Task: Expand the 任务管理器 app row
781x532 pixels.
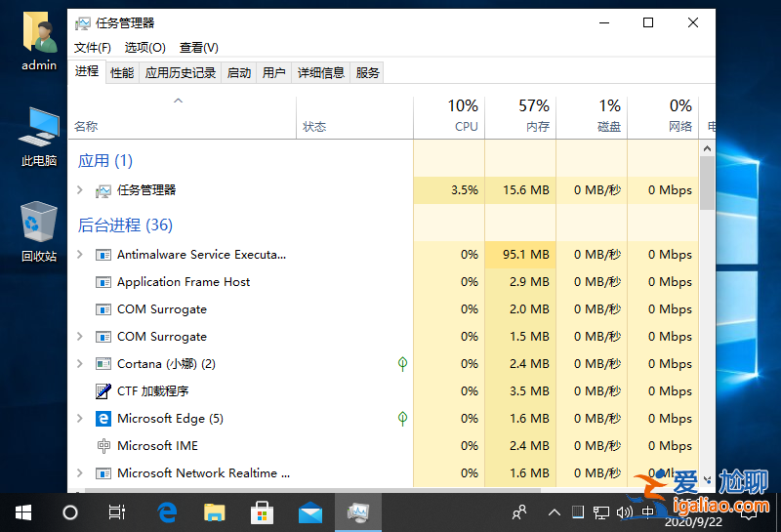Action: (x=80, y=189)
